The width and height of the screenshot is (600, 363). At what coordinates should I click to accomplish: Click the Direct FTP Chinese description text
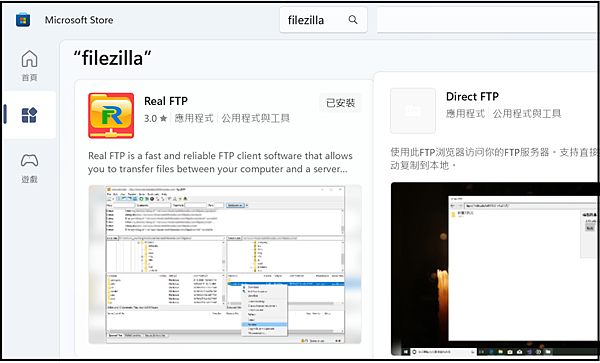pos(495,159)
